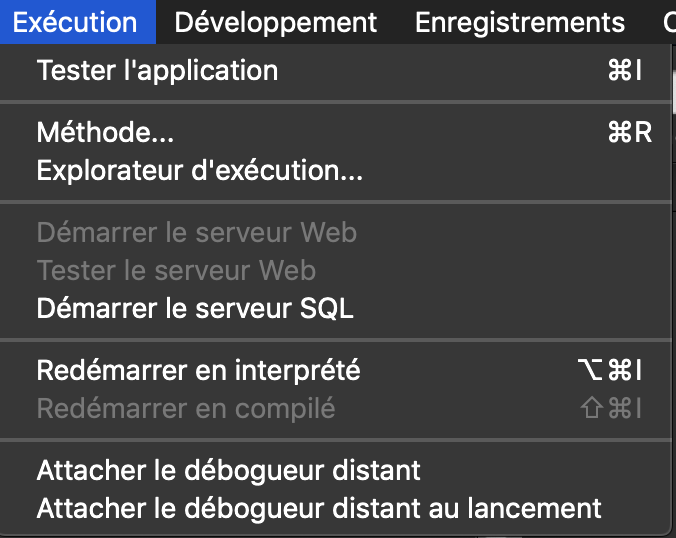The width and height of the screenshot is (676, 538).
Task: Click the greyed-out Démarrer le serveur Web
Action: click(x=196, y=233)
